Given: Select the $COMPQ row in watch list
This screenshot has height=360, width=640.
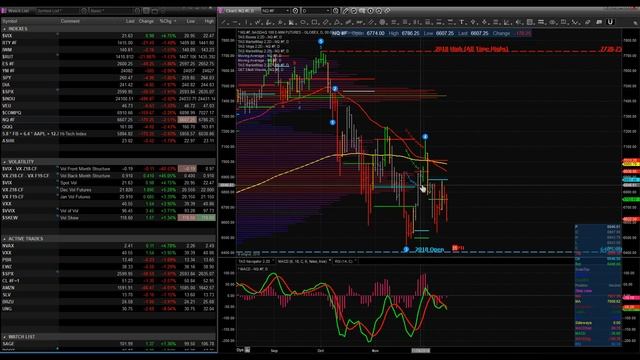Looking at the screenshot, I should (108, 113).
